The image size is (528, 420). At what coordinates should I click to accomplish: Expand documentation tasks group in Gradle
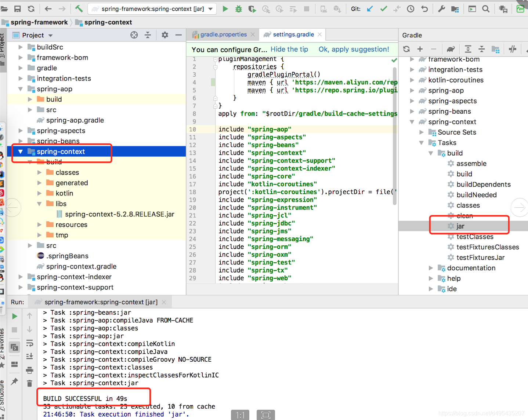click(431, 268)
